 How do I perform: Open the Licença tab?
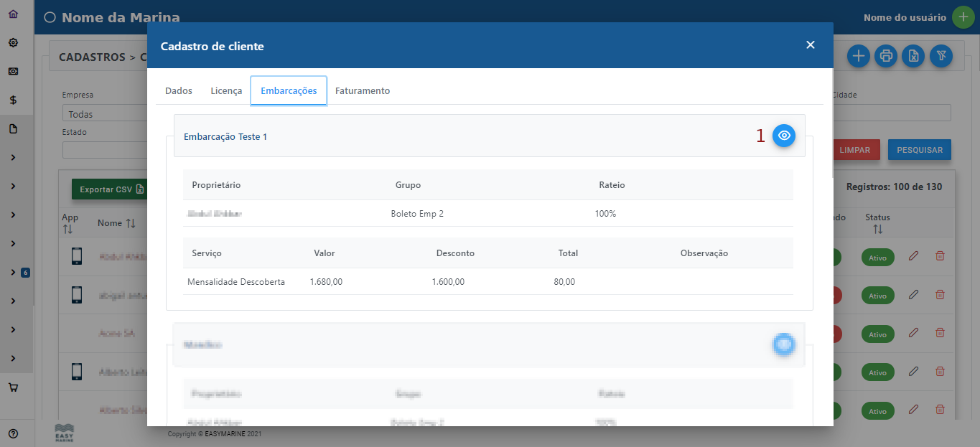pyautogui.click(x=226, y=91)
